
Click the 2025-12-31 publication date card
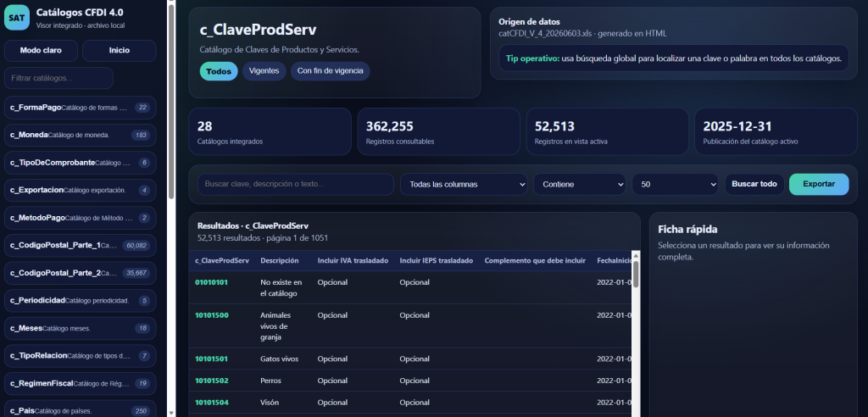click(x=776, y=132)
